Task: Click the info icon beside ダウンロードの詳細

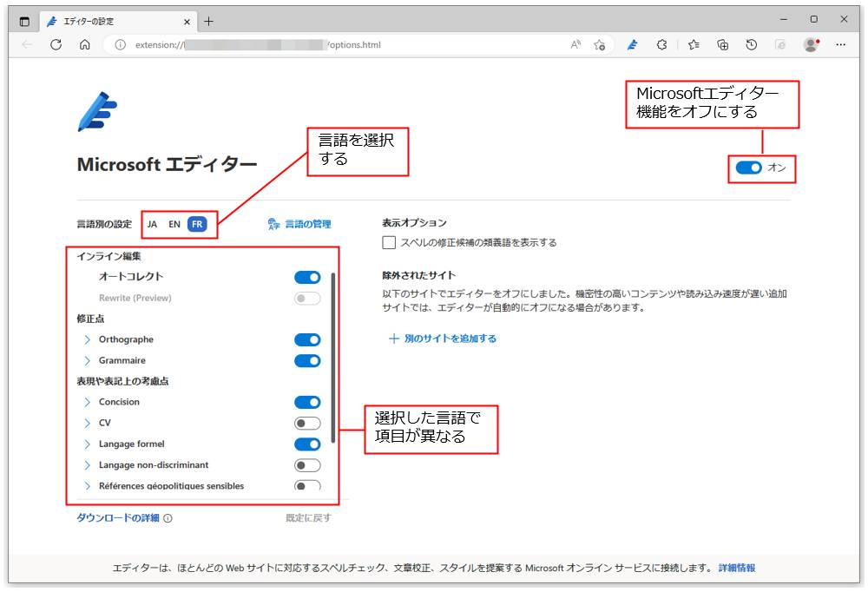Action: click(x=168, y=518)
